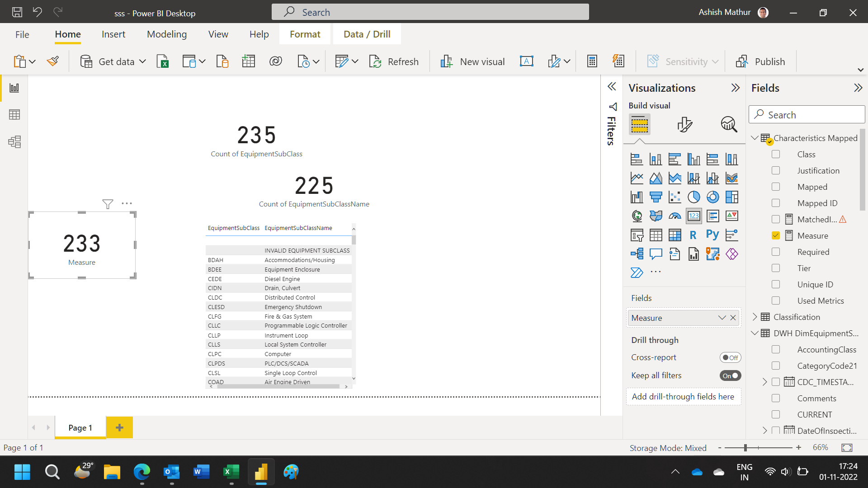Viewport: 868px width, 488px height.
Task: Turn on the Cross-report toggle
Action: pos(730,357)
